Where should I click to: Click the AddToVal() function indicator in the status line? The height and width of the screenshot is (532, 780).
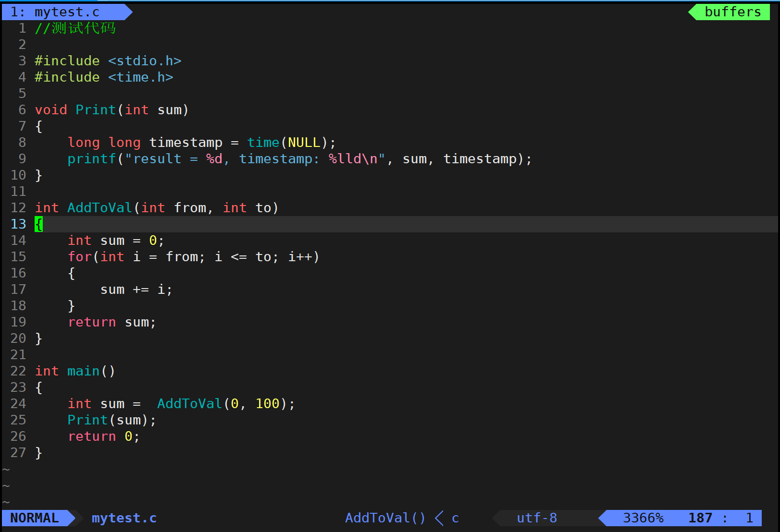[385, 518]
